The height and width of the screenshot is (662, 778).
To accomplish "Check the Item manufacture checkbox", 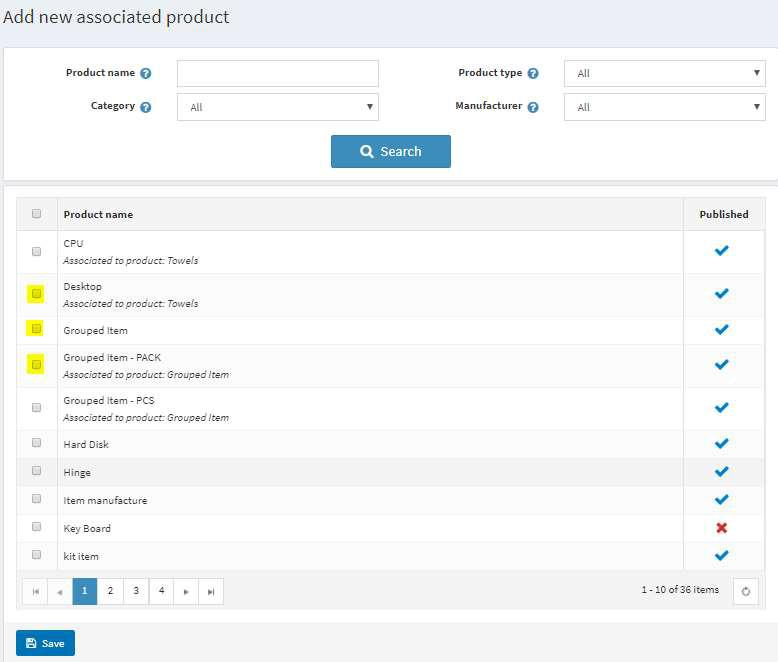I will click(x=36, y=498).
